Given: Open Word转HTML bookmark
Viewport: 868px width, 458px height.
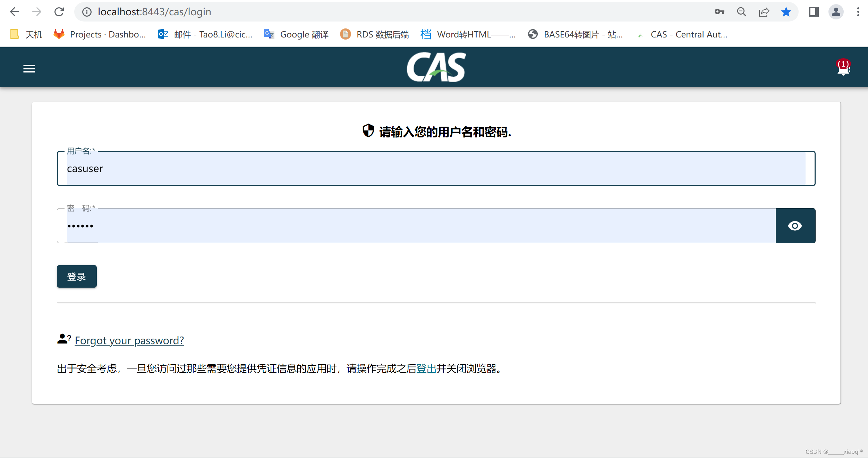Looking at the screenshot, I should click(x=468, y=34).
